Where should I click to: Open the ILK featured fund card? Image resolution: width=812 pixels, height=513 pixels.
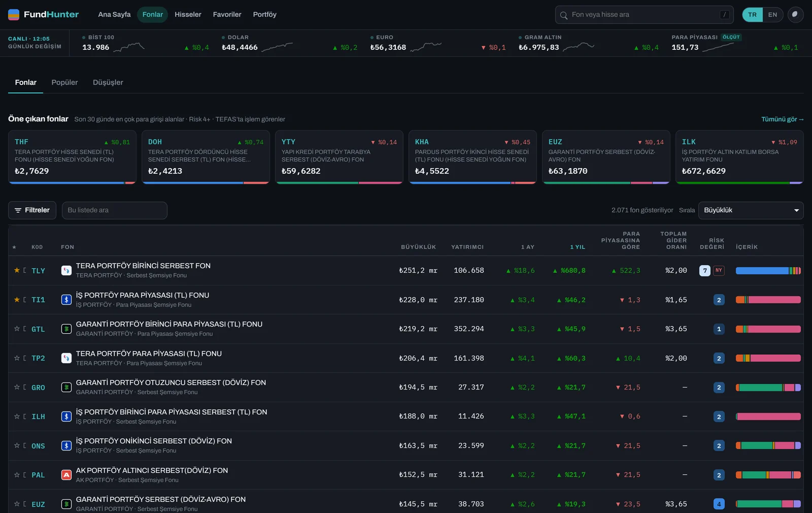point(739,157)
